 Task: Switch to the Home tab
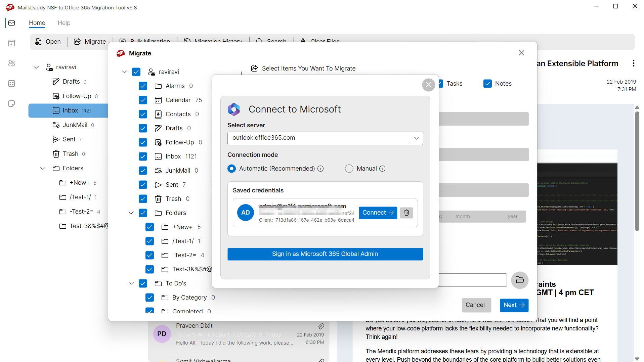tap(37, 23)
